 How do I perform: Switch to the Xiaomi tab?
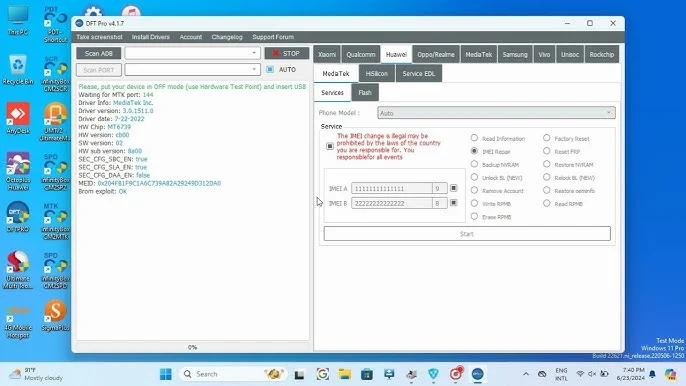[327, 54]
